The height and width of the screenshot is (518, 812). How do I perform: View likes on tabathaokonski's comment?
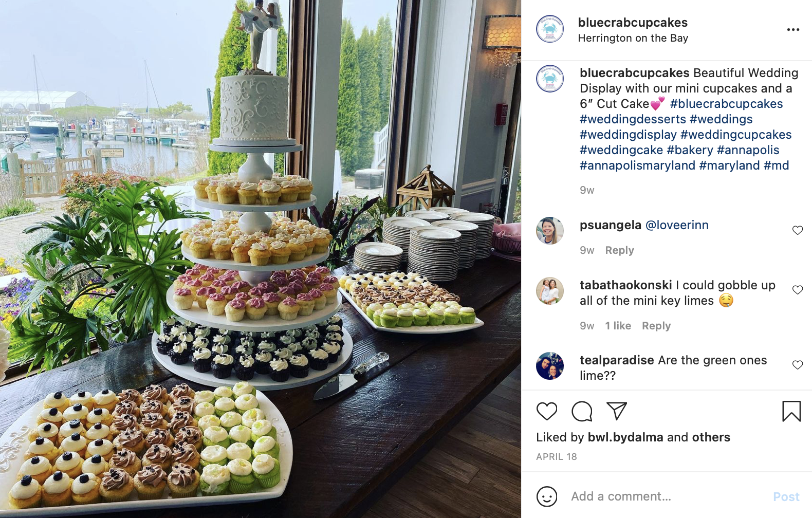pyautogui.click(x=618, y=326)
